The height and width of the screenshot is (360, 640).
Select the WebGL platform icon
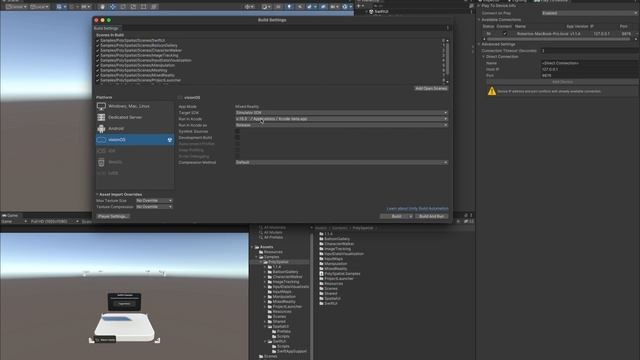click(101, 162)
